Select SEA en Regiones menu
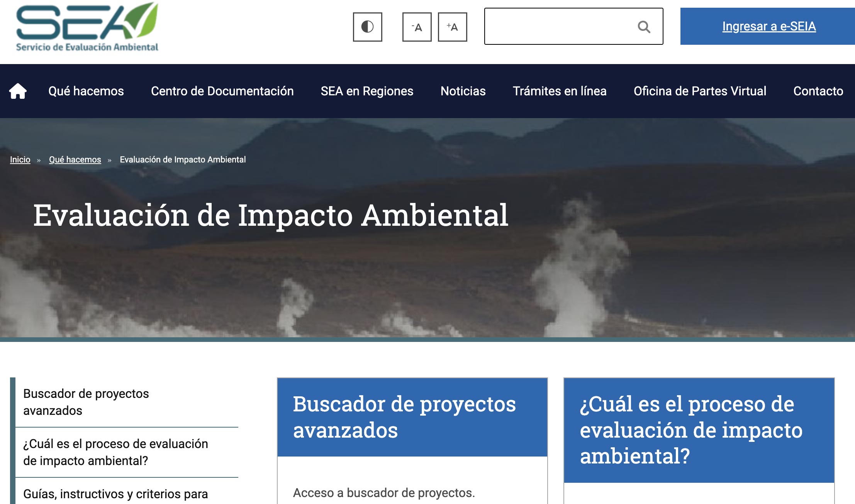855x504 pixels. click(x=367, y=91)
